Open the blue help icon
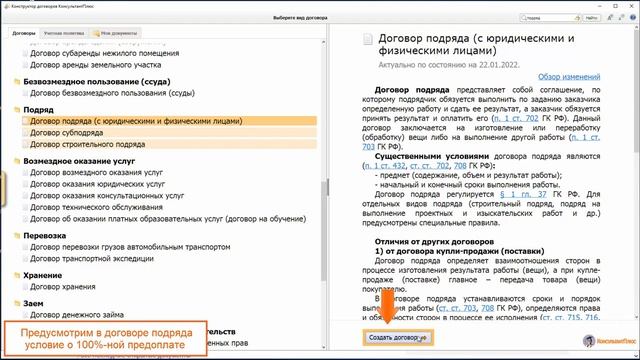 [x=633, y=18]
